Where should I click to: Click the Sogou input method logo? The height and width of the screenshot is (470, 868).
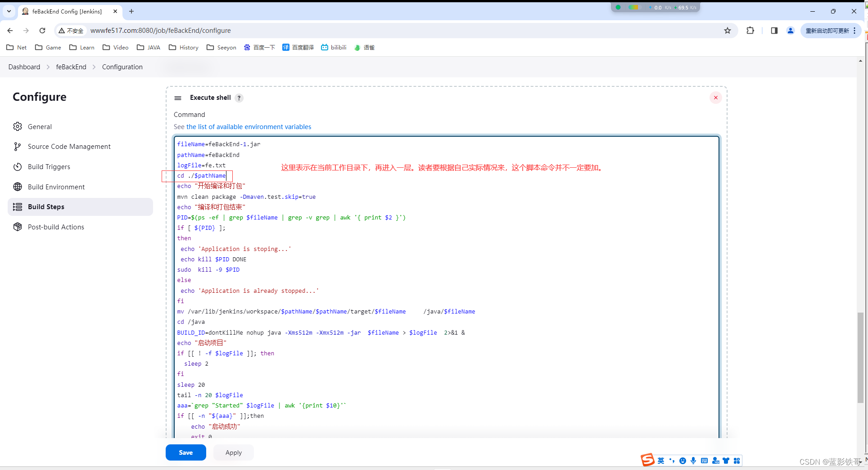(647, 460)
